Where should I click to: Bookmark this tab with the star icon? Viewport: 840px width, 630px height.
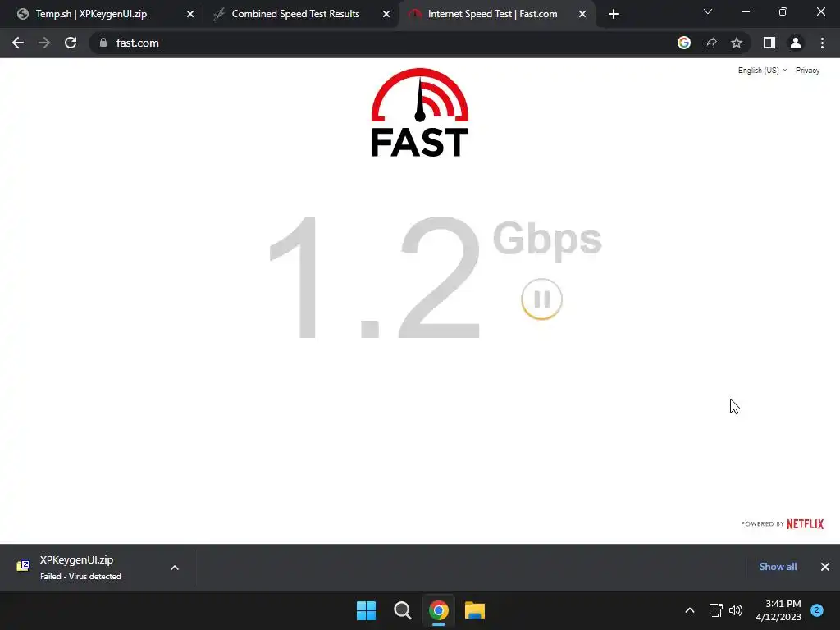[x=737, y=43]
